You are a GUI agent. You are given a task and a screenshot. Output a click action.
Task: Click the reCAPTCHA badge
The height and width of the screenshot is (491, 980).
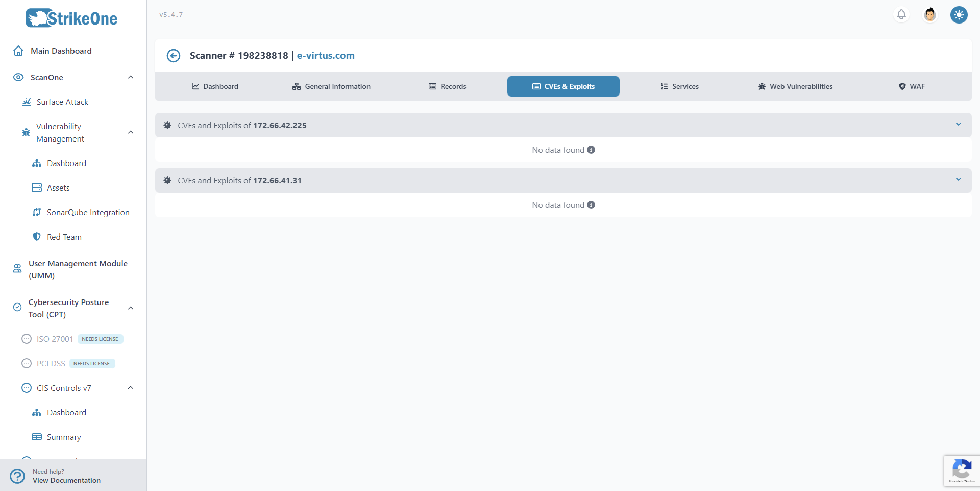coord(962,471)
